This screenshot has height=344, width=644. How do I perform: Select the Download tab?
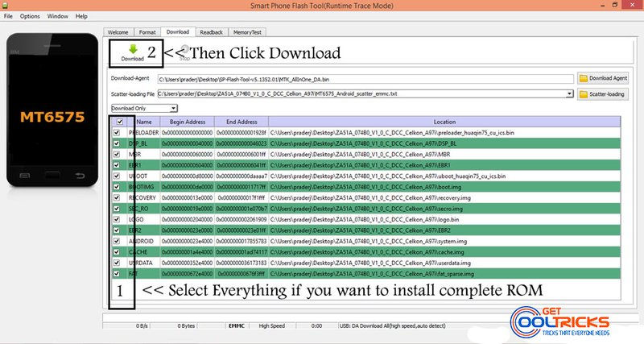coord(178,31)
